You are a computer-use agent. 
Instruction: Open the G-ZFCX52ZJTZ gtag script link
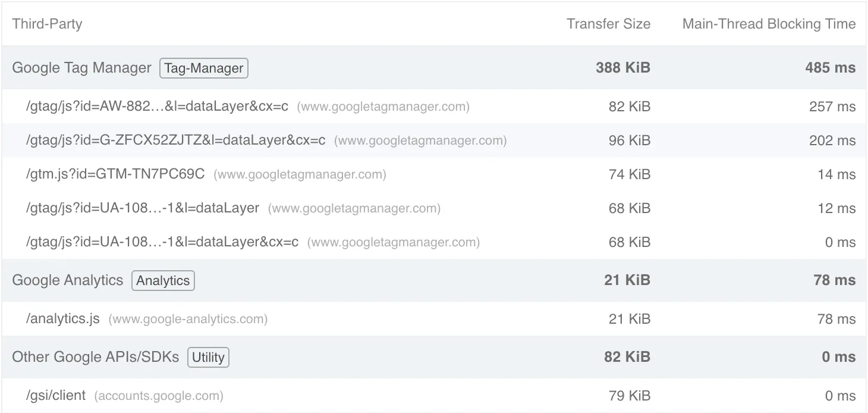click(x=175, y=140)
